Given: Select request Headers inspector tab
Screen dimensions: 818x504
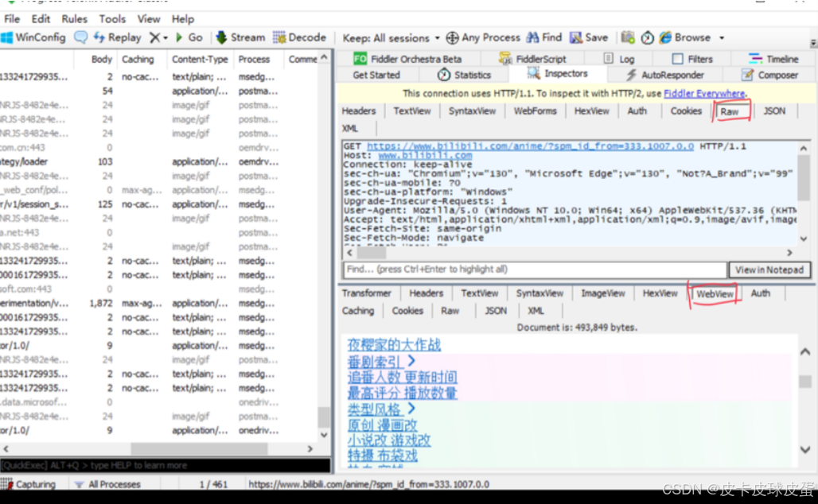Looking at the screenshot, I should [x=358, y=110].
